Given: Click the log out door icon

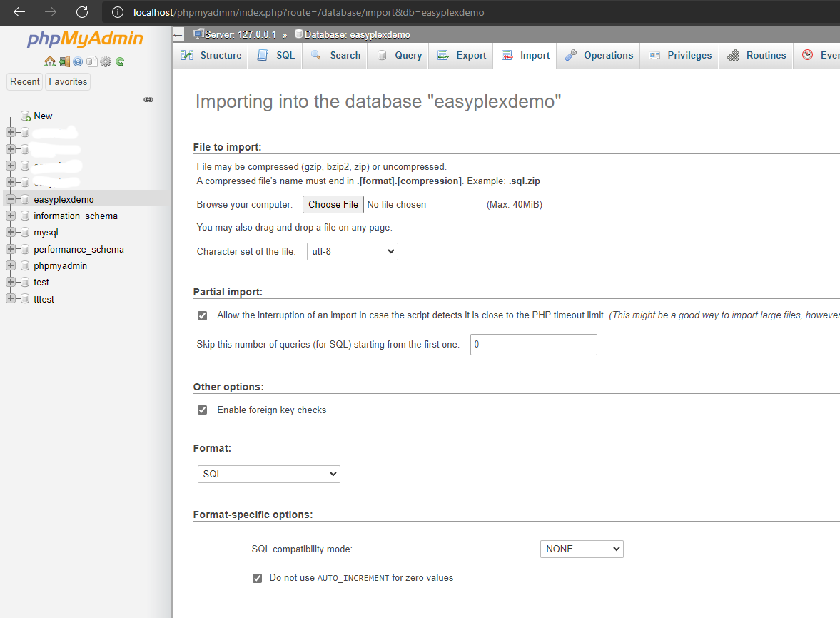Looking at the screenshot, I should pyautogui.click(x=64, y=62).
